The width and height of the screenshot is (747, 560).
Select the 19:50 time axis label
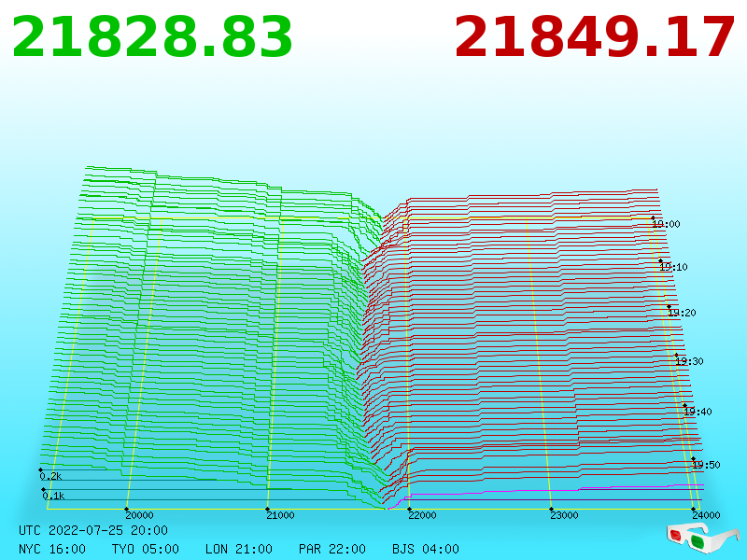click(706, 465)
